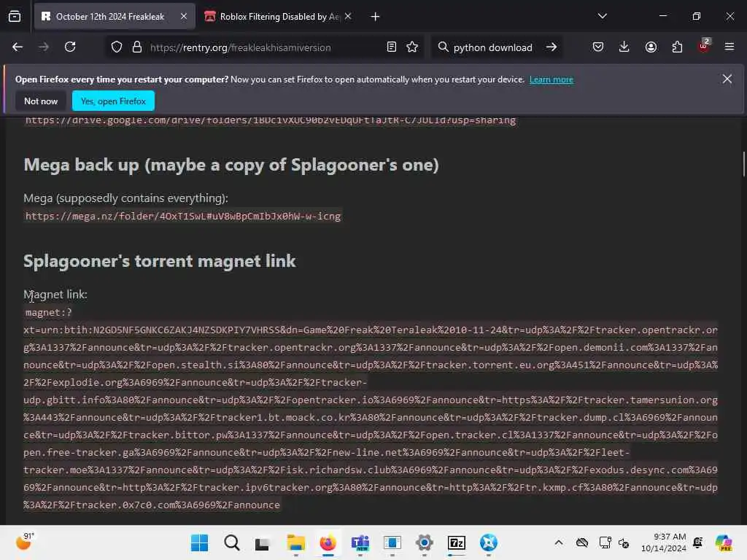Click the Mega back up heading
This screenshot has width=747, height=560.
(x=231, y=165)
